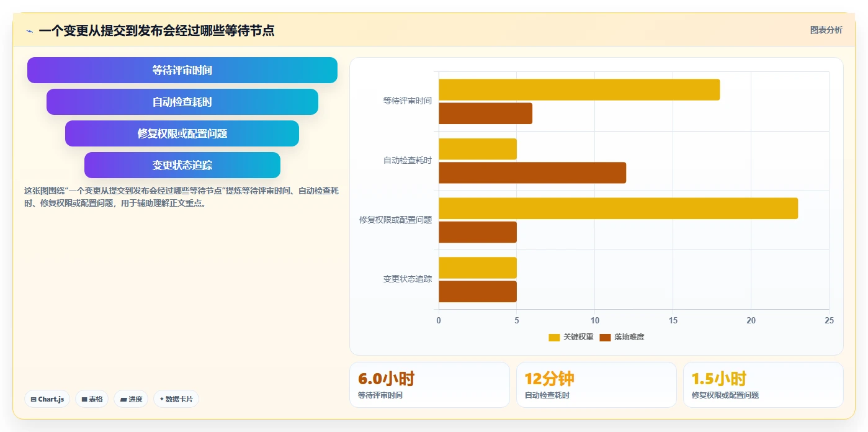The width and height of the screenshot is (868, 432).
Task: Toggle the 落地难度 legend swatch
Action: point(606,337)
